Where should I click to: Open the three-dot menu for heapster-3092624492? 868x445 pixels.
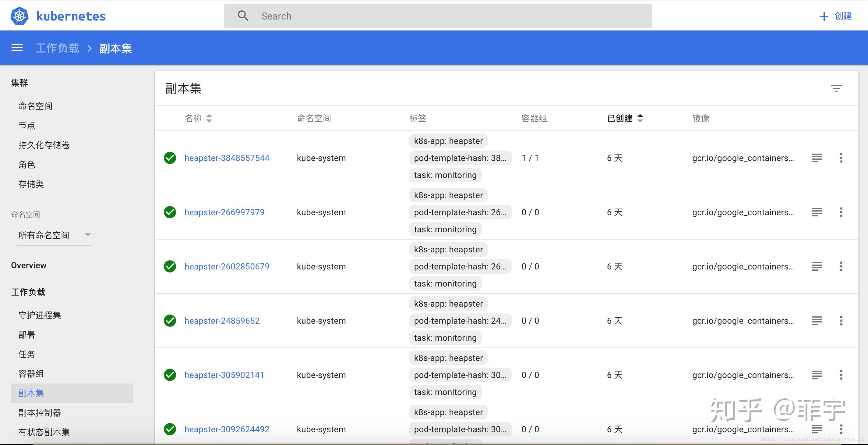tap(842, 429)
